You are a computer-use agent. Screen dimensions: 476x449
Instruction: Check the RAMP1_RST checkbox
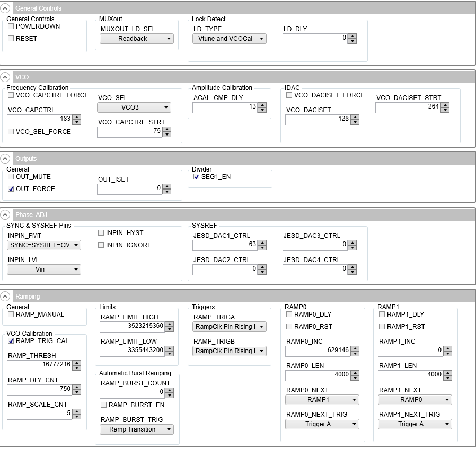[x=382, y=327]
